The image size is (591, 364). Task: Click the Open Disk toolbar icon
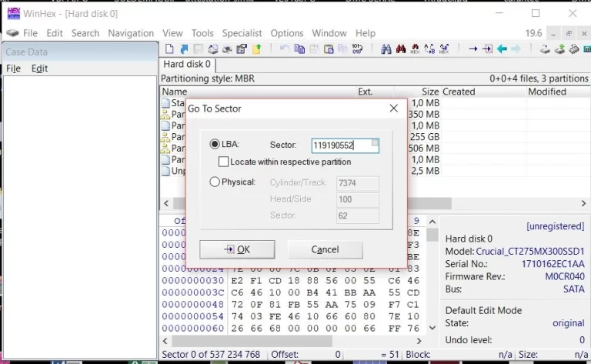[x=545, y=49]
